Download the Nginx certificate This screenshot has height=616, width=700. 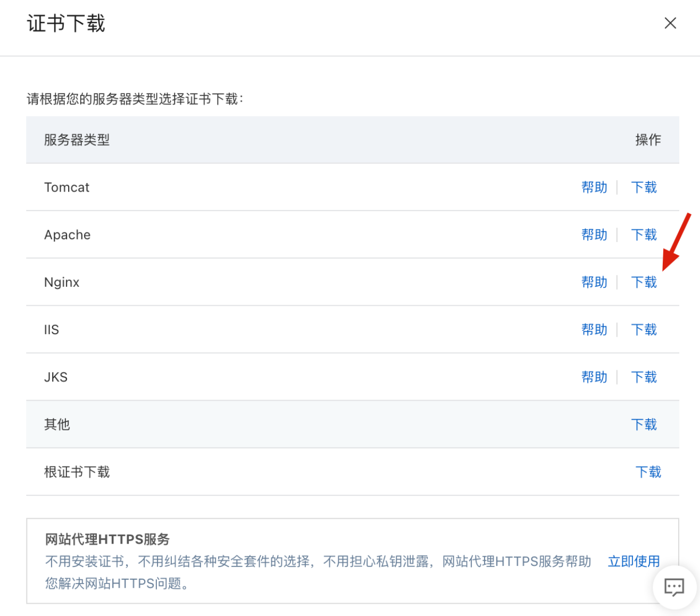pos(644,282)
